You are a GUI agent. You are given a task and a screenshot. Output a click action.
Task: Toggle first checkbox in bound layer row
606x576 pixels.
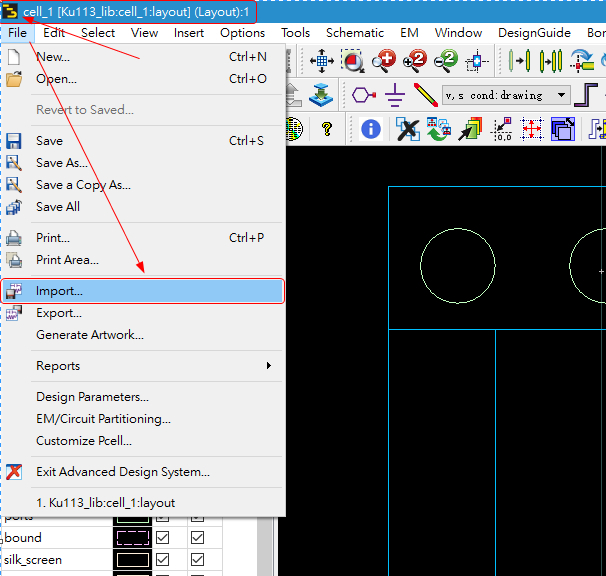[162, 538]
